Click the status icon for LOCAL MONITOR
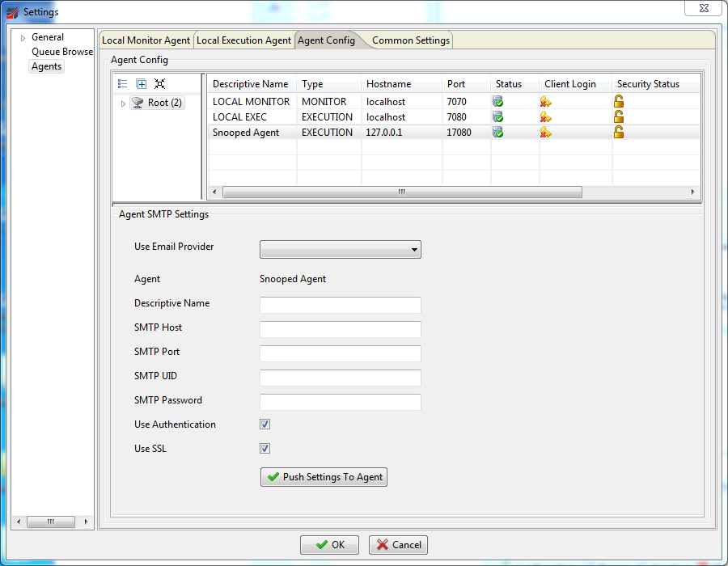The height and width of the screenshot is (566, 728). click(x=498, y=102)
